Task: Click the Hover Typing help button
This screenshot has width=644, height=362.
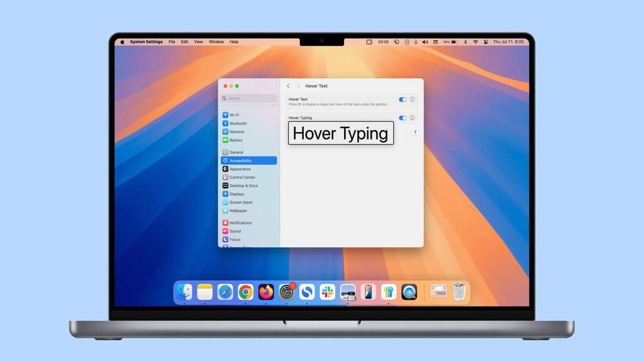Action: coord(414,132)
